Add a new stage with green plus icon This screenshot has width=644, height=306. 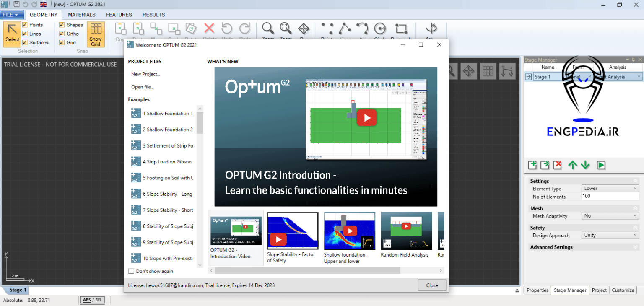[x=532, y=165]
